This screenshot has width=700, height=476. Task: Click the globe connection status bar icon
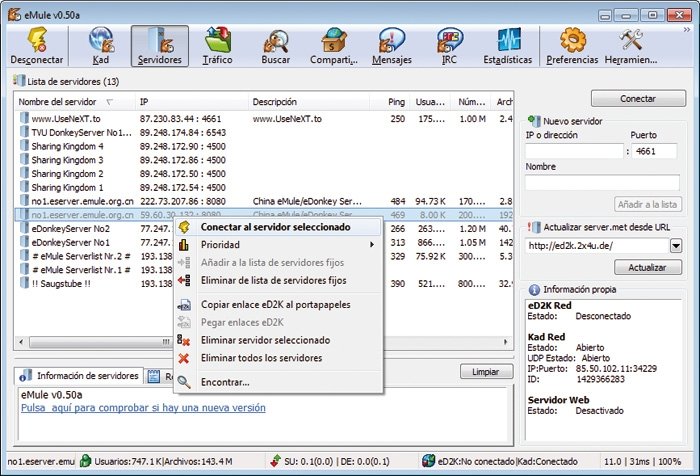click(x=429, y=461)
